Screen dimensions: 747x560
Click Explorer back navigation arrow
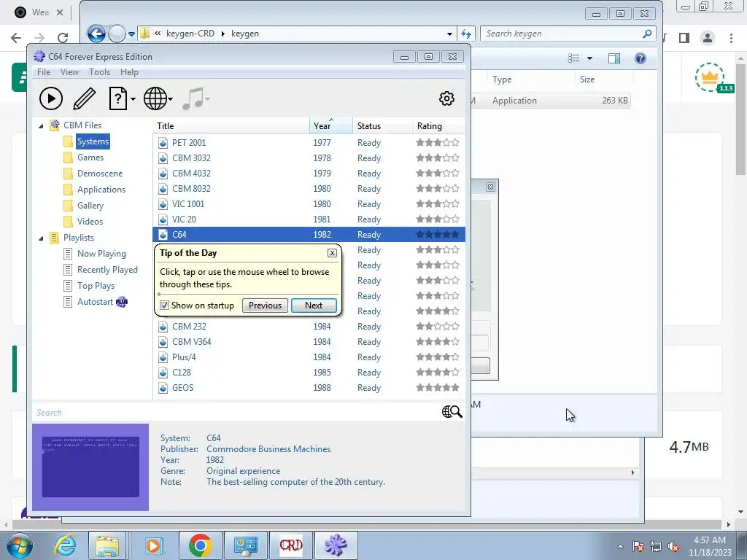[x=96, y=34]
